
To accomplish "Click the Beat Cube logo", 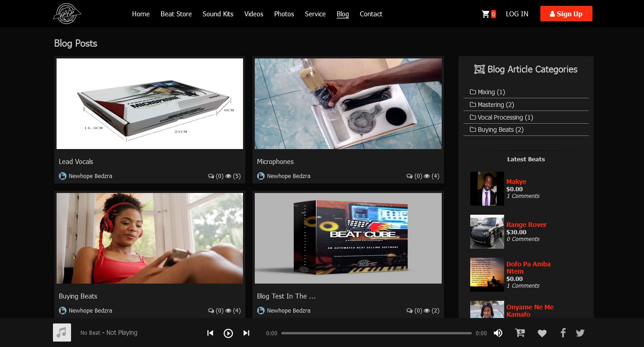I will click(x=67, y=14).
